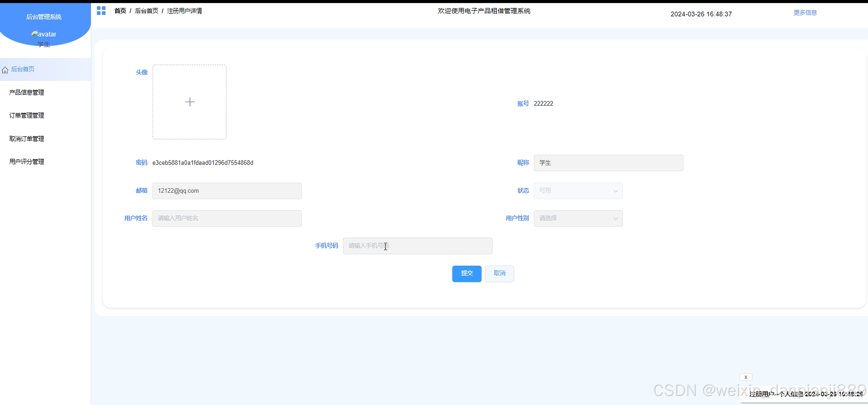868x405 pixels.
Task: Click the 邮箱 email field
Action: pos(227,191)
